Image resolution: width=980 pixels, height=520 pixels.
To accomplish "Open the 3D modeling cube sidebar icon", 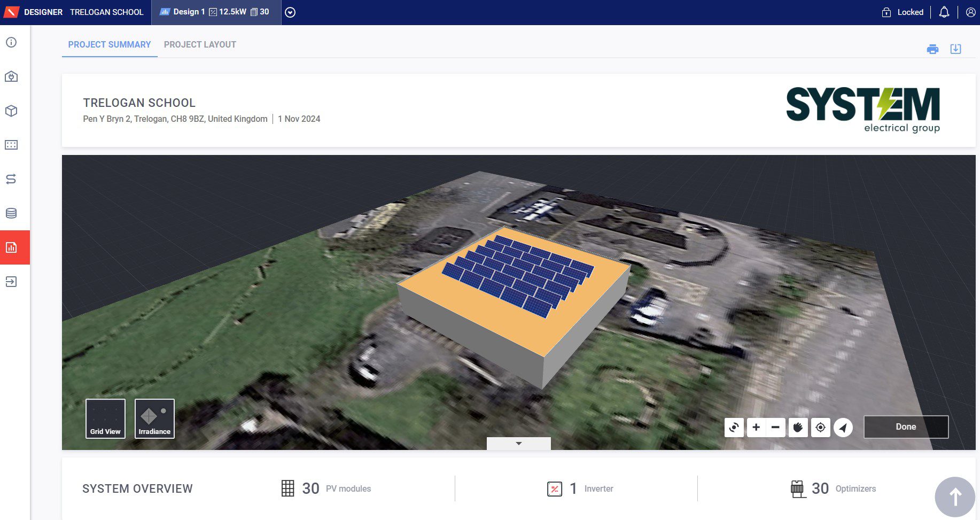I will click(11, 111).
